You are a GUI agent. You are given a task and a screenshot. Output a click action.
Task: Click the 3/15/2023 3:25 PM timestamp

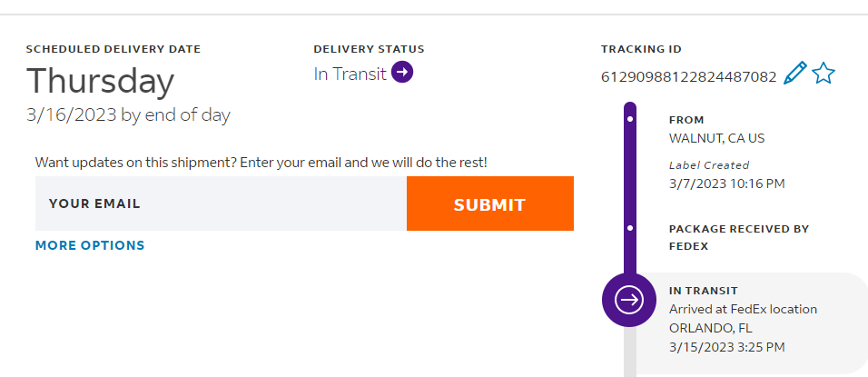coord(727,346)
